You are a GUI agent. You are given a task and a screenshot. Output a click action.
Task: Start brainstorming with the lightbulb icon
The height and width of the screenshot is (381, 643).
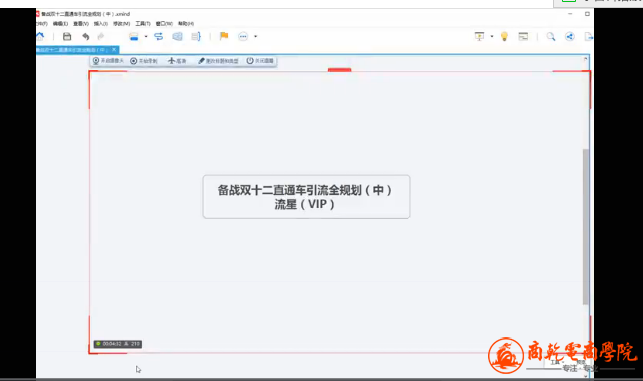click(x=504, y=37)
